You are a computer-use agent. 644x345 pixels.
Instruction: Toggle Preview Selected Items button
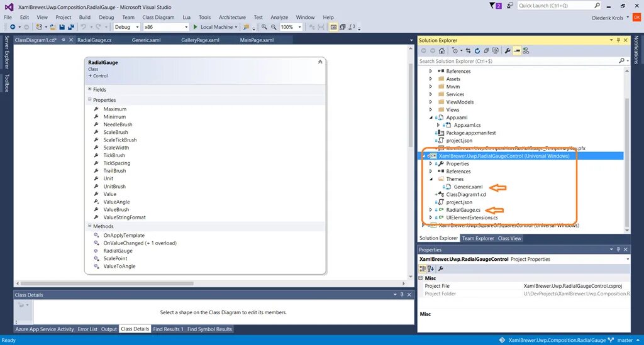point(517,51)
